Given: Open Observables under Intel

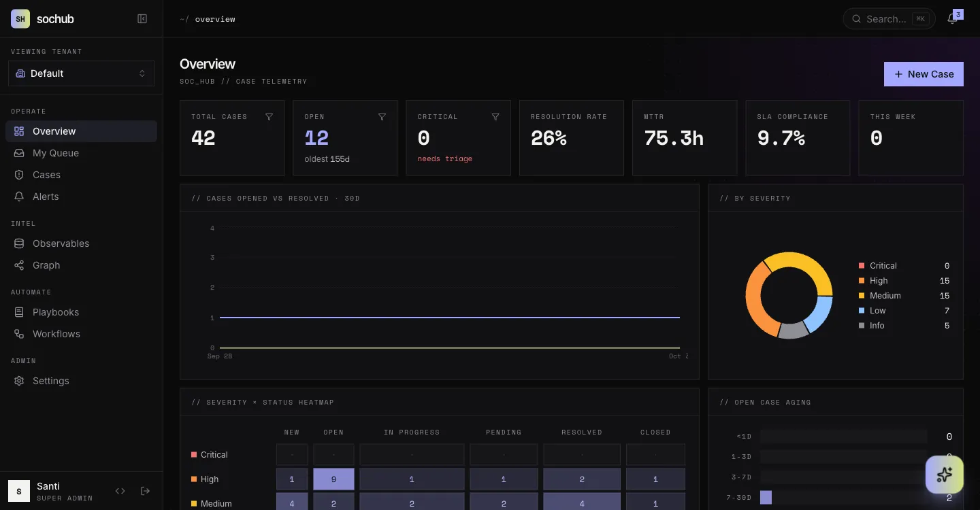Looking at the screenshot, I should 81,243.
